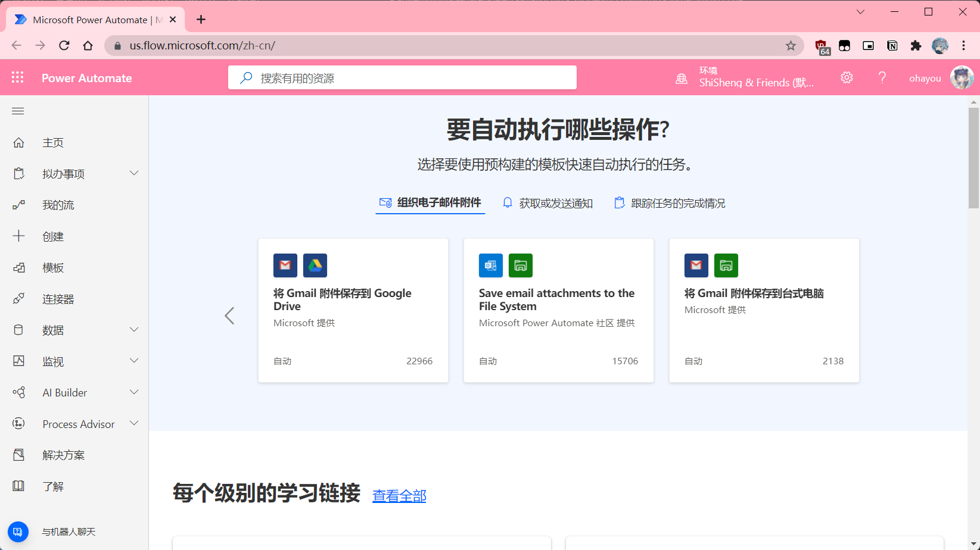Image resolution: width=980 pixels, height=550 pixels.
Task: Click the home icon in sidebar
Action: [19, 142]
